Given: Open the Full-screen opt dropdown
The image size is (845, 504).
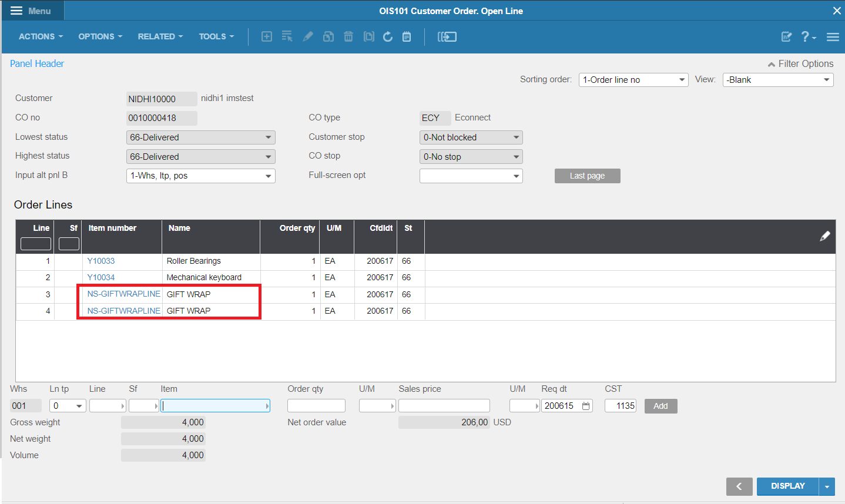Looking at the screenshot, I should [x=471, y=176].
